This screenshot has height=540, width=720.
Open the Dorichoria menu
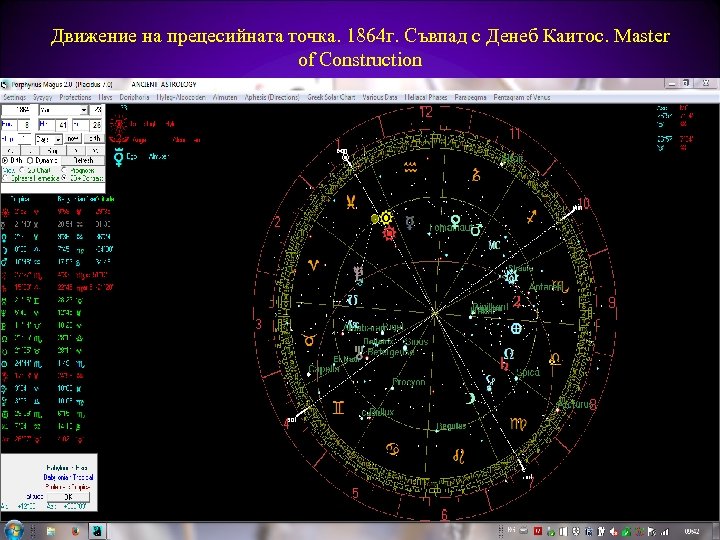[x=134, y=97]
